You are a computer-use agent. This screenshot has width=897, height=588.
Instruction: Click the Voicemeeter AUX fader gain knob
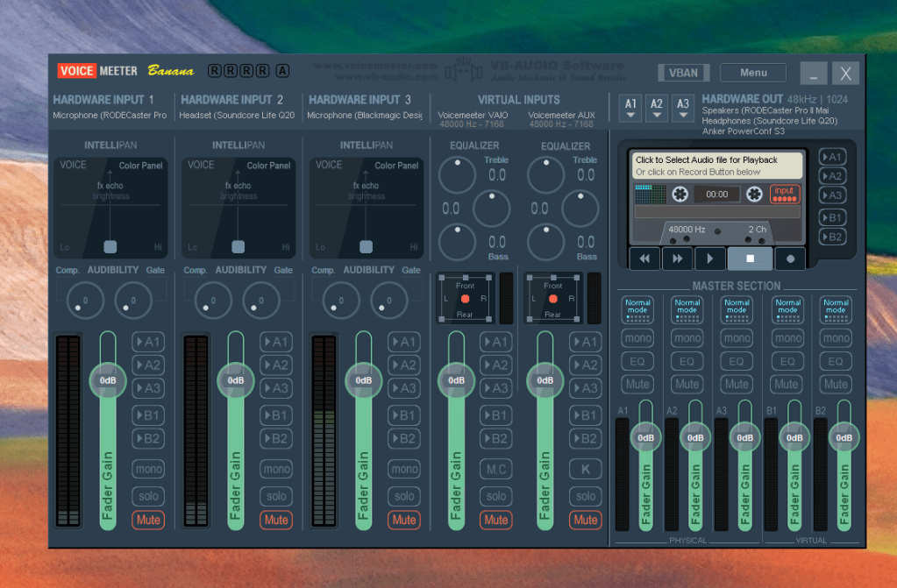[545, 380]
